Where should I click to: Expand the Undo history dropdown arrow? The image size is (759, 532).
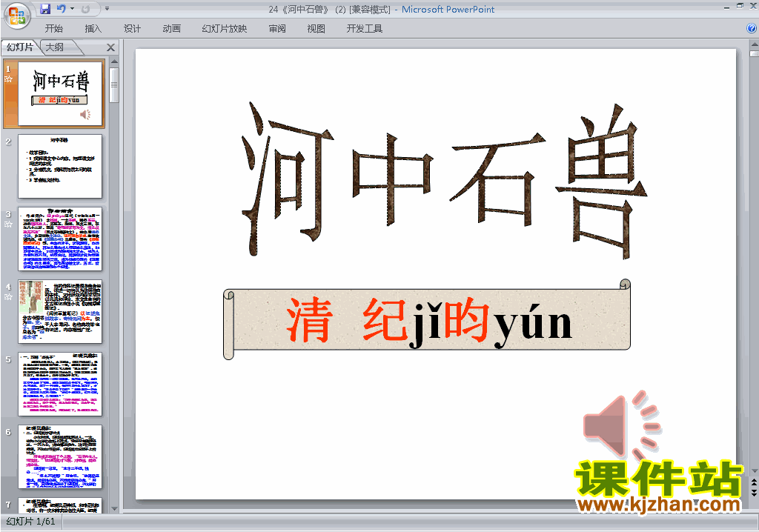click(x=72, y=9)
